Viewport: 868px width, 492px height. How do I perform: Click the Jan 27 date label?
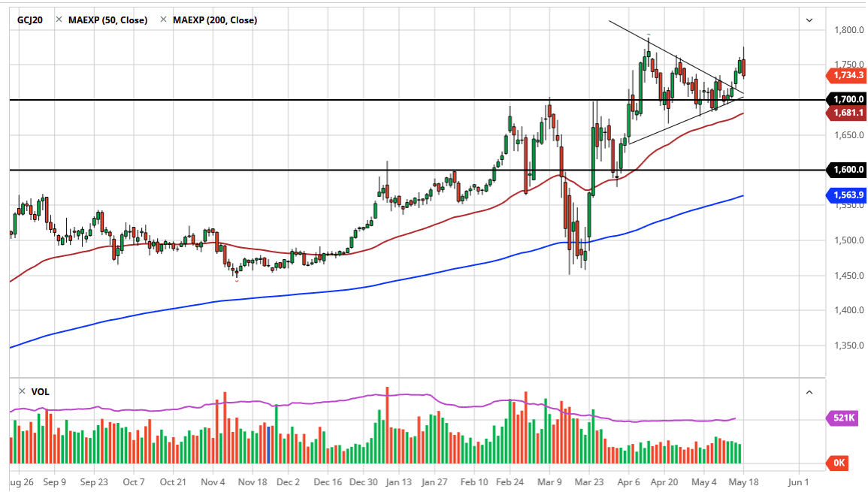[x=434, y=482]
